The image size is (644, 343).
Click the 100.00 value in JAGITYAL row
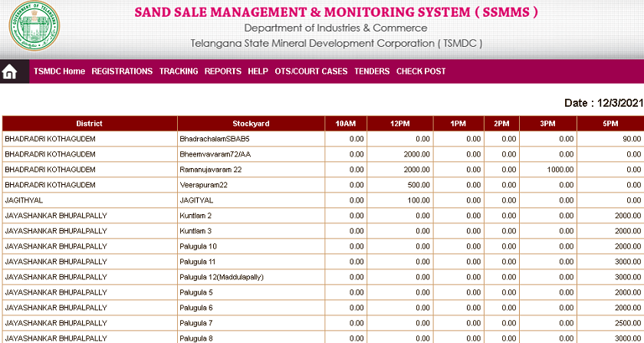point(419,200)
